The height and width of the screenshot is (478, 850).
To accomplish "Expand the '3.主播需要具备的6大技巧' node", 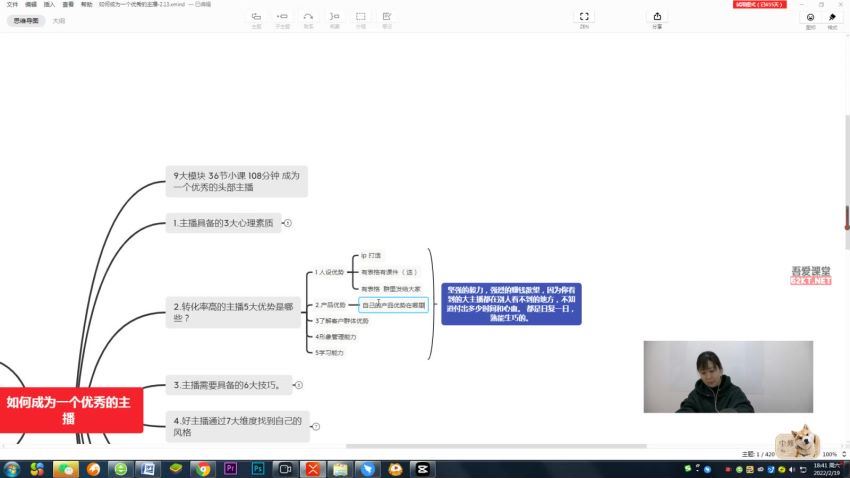I will [298, 384].
